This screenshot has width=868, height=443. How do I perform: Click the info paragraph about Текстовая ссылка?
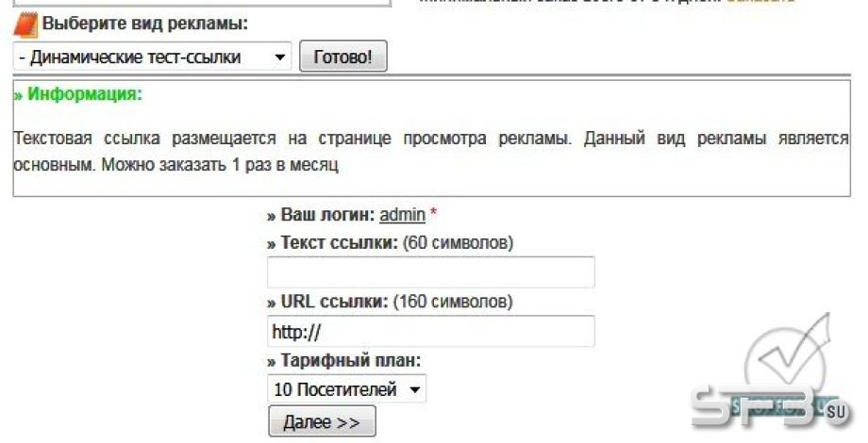point(430,151)
